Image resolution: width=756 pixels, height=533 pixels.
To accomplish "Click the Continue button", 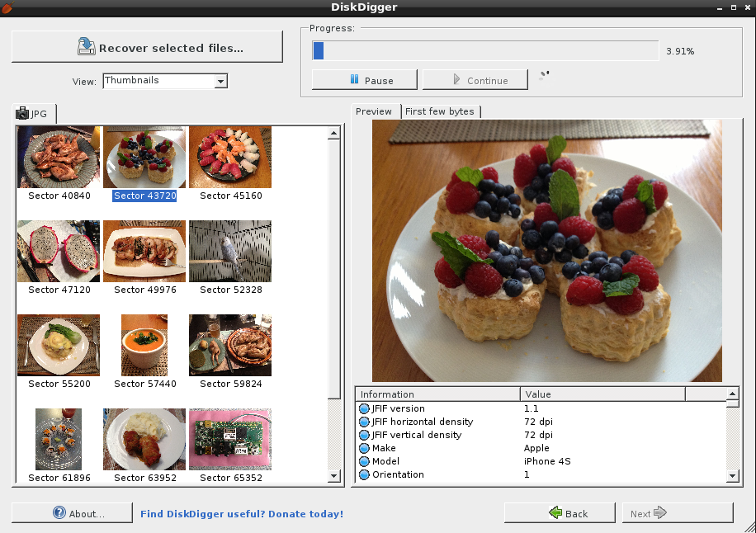I will coord(475,80).
